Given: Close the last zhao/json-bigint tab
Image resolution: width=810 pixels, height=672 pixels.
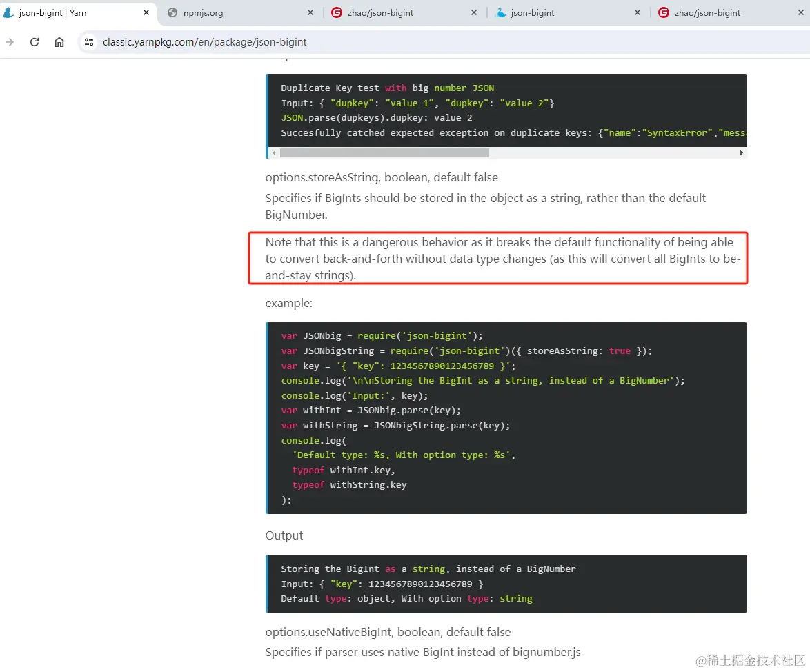Looking at the screenshot, I should tap(801, 12).
